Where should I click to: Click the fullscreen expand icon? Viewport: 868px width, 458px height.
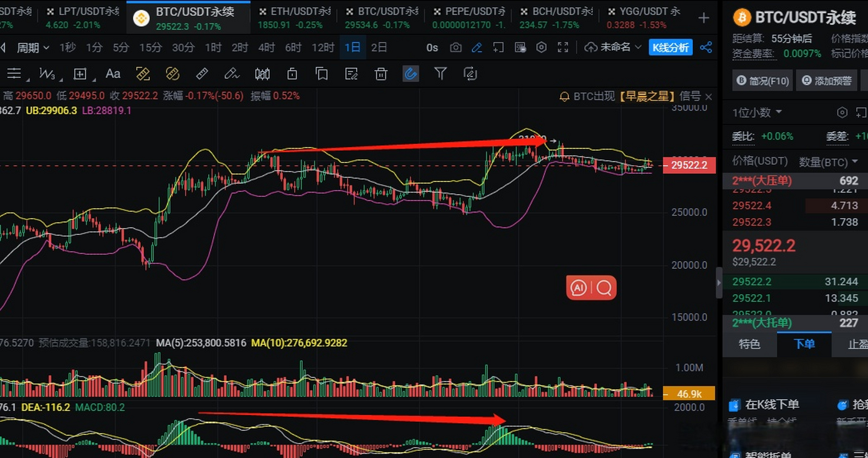[563, 47]
